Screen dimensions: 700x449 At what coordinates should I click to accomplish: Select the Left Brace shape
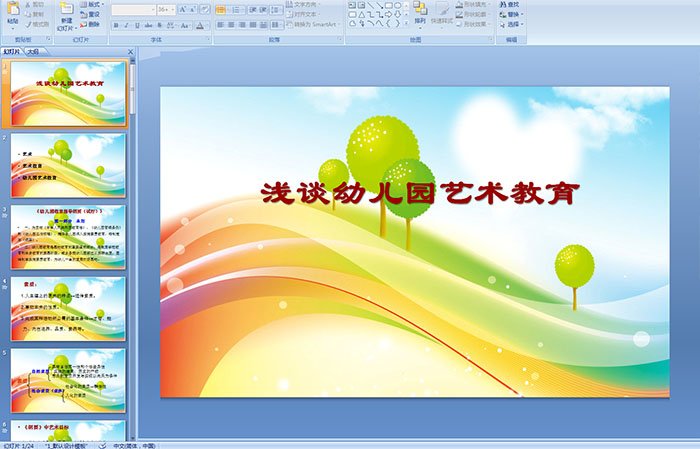(x=389, y=24)
